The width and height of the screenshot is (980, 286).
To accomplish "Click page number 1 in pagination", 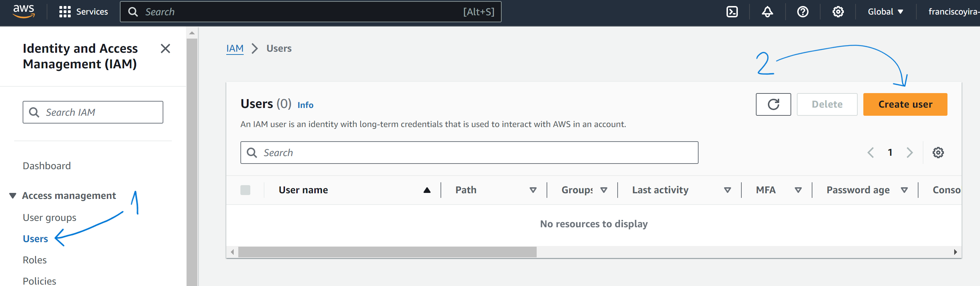I will tap(890, 153).
